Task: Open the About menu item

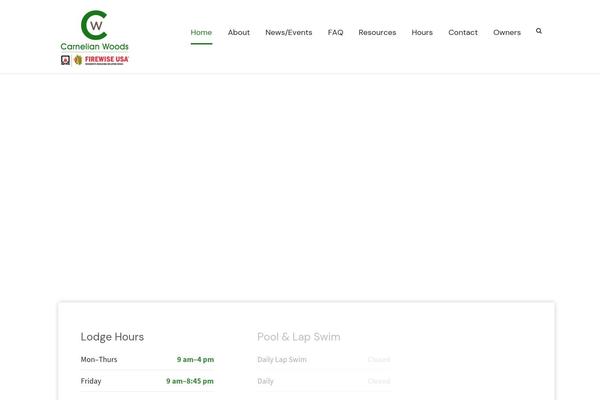Action: coord(239,33)
